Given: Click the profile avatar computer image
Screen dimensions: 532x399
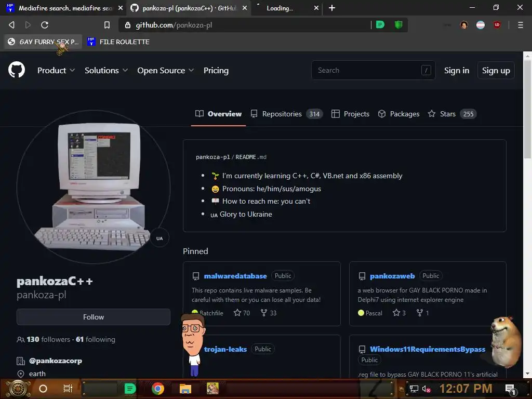Looking at the screenshot, I should coord(94,187).
